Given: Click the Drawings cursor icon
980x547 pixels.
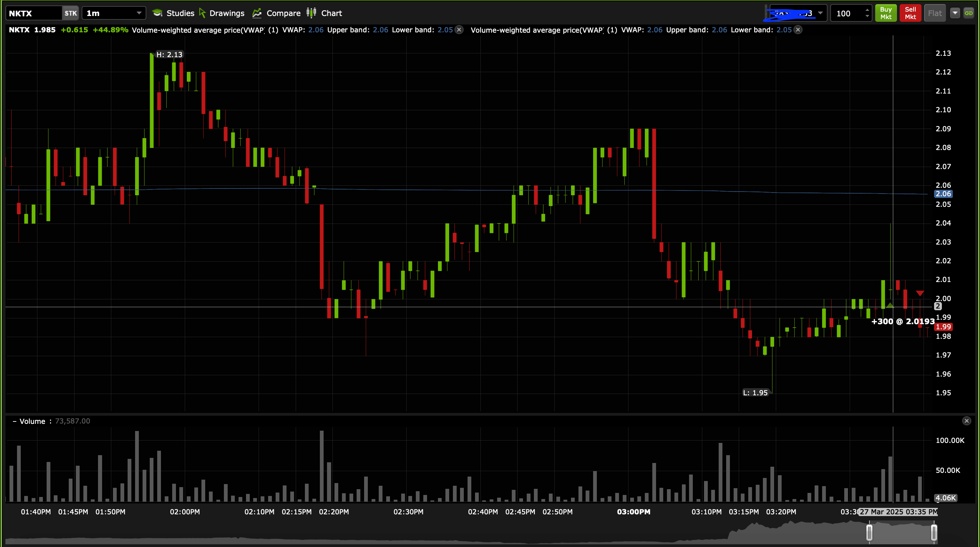Looking at the screenshot, I should (202, 13).
